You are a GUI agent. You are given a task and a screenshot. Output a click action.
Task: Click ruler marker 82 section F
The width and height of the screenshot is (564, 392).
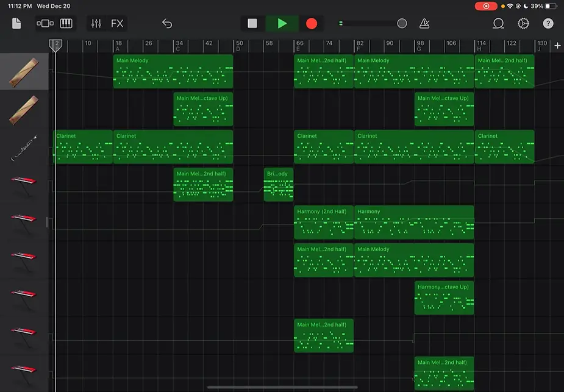click(360, 46)
